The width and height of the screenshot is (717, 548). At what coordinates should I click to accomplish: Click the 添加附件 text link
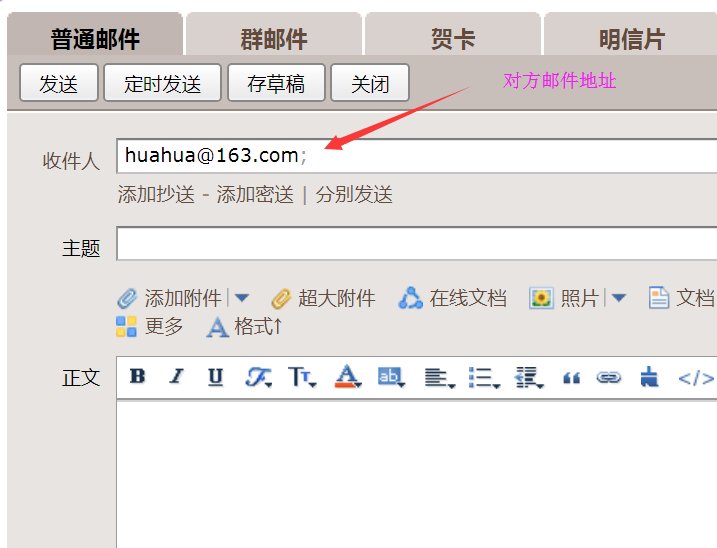pos(183,298)
